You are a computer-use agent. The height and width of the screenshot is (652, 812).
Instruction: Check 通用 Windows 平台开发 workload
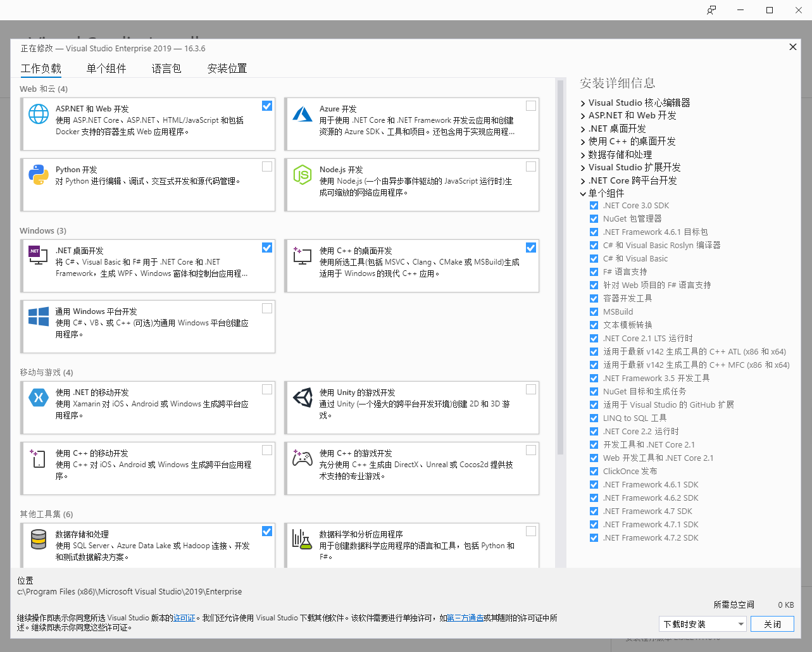(x=267, y=308)
